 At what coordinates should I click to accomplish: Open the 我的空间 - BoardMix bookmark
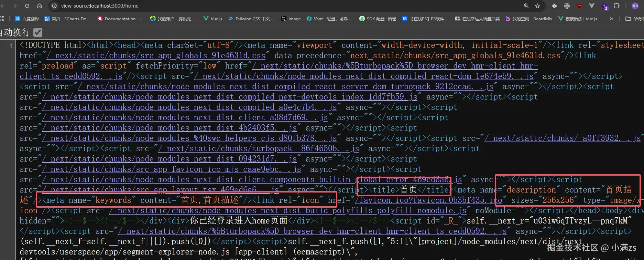[529, 19]
